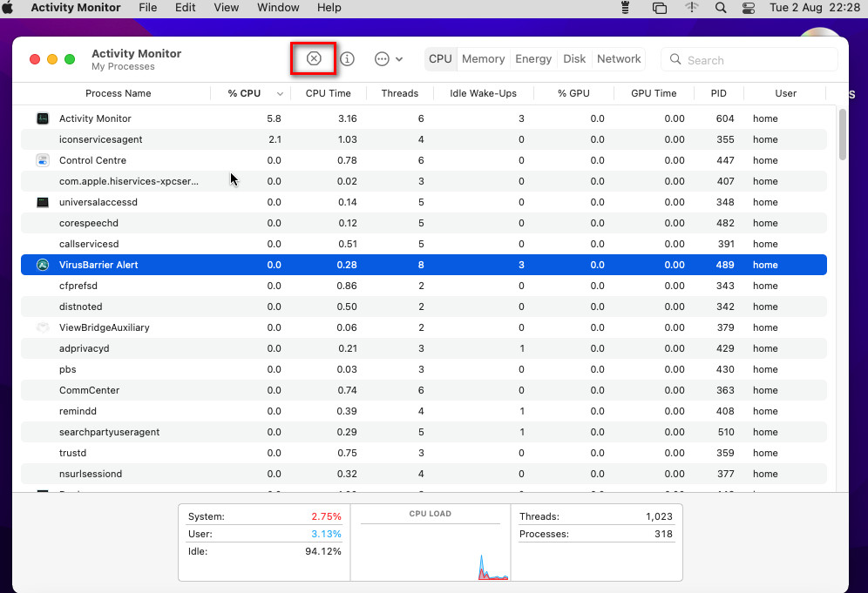Select the pbs process row

(424, 369)
